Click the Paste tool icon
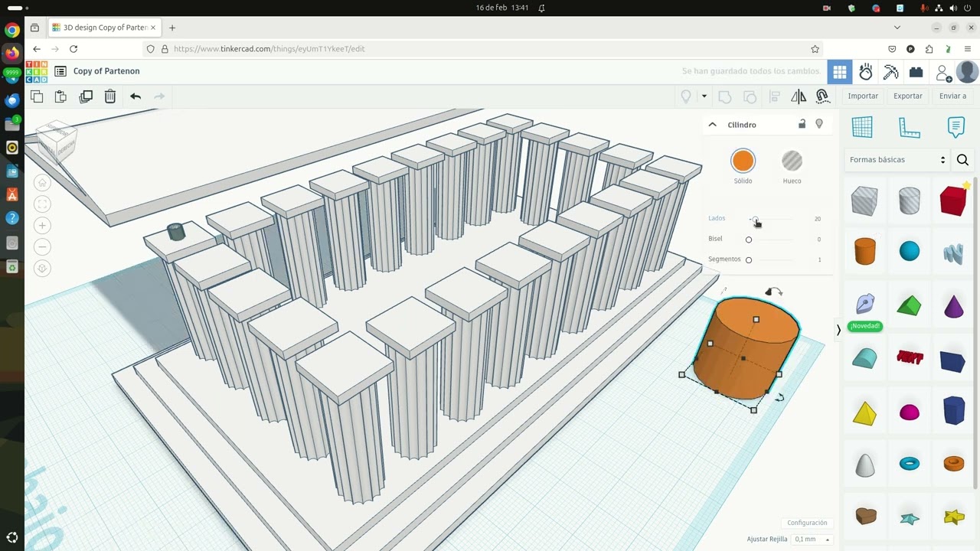980x551 pixels. click(x=61, y=96)
